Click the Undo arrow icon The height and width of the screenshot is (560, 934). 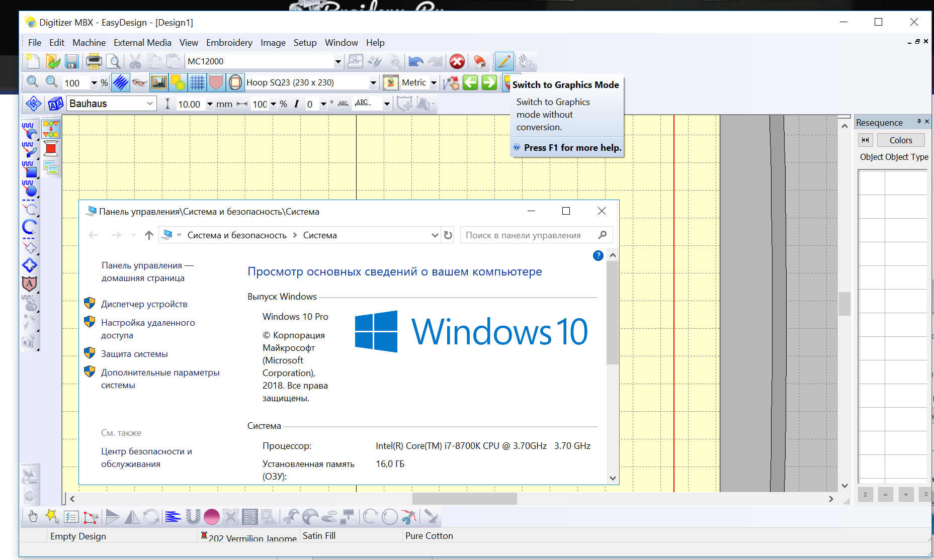(415, 61)
